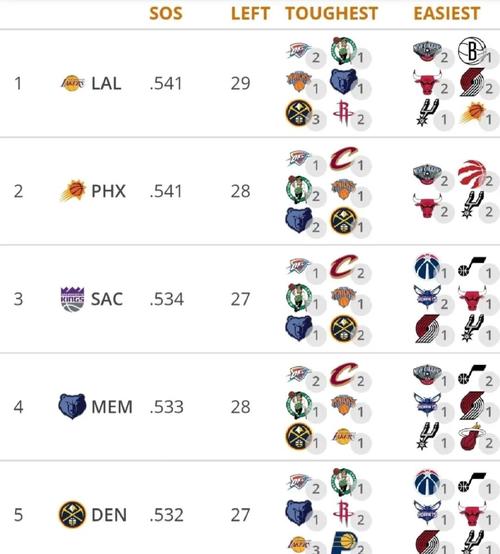
Task: Click Pacers logo in DEN toughest opponents
Action: [x=344, y=543]
